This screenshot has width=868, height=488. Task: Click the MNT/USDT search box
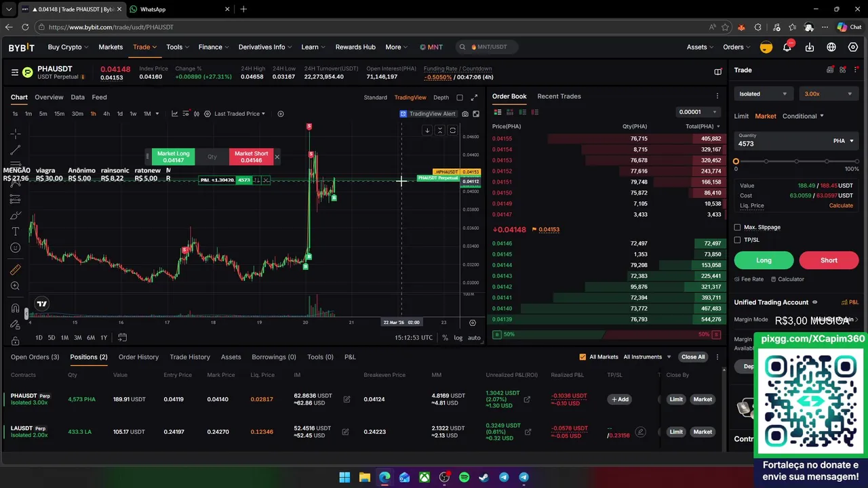point(487,47)
